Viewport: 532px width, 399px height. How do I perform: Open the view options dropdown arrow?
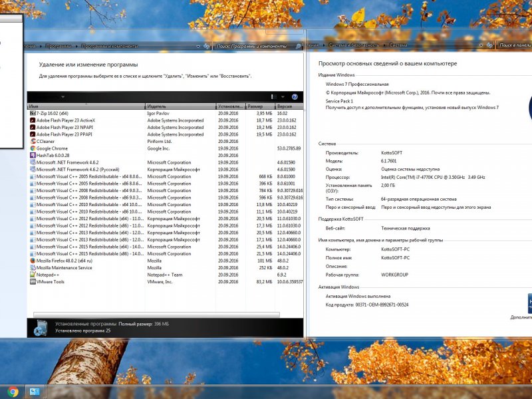click(x=283, y=96)
